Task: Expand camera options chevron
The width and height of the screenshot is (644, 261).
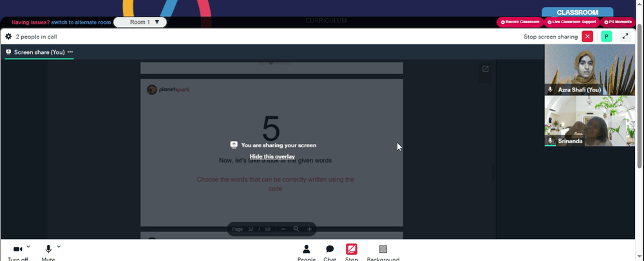Action: click(x=28, y=247)
